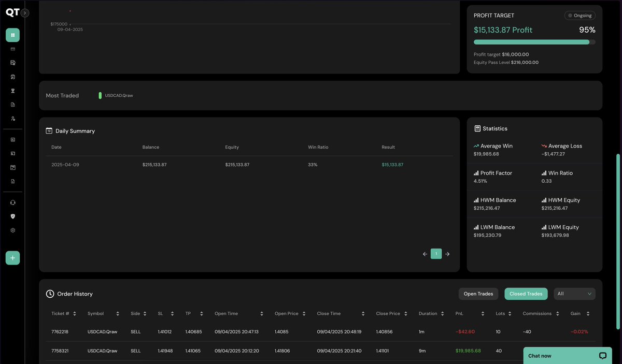Click the settings gear icon in sidebar
This screenshot has width=622, height=364.
click(12, 230)
